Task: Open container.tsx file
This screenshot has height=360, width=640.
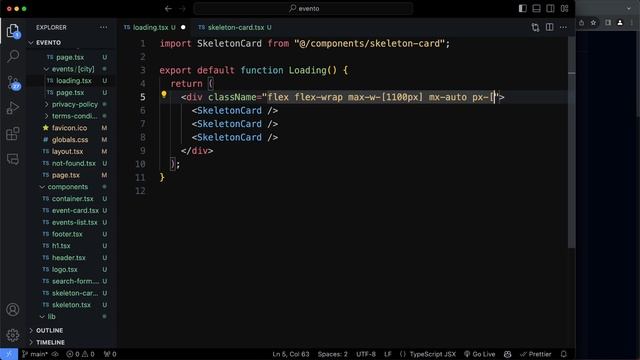Action: (x=73, y=199)
